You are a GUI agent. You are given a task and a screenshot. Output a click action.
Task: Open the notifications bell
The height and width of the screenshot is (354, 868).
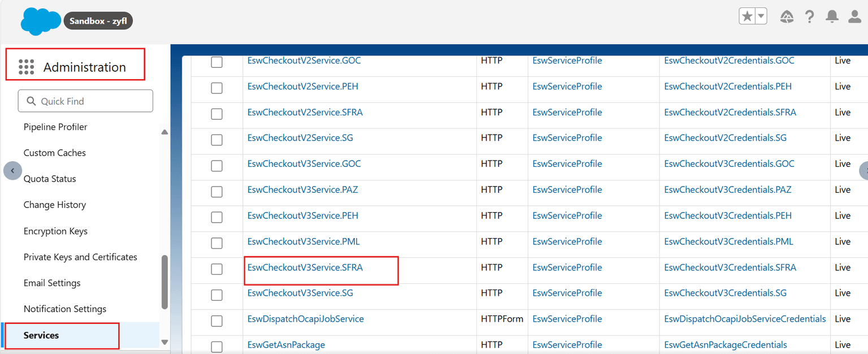pos(832,17)
